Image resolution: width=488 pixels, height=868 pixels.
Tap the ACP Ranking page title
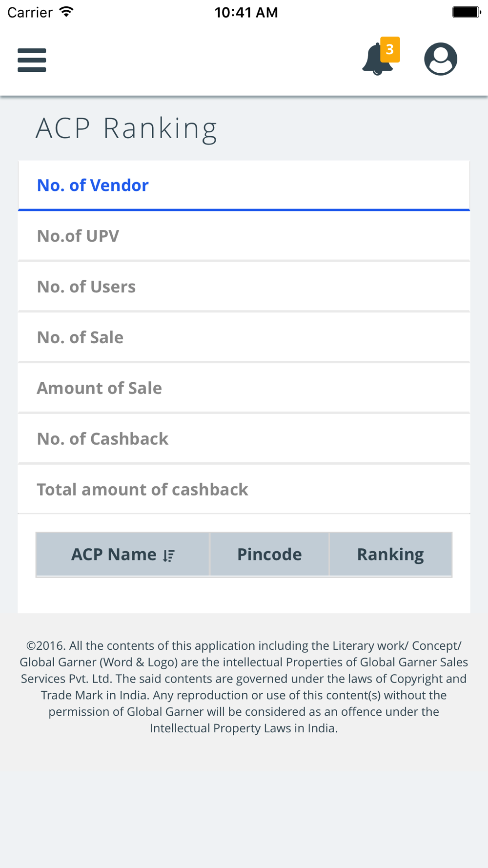[x=126, y=129]
